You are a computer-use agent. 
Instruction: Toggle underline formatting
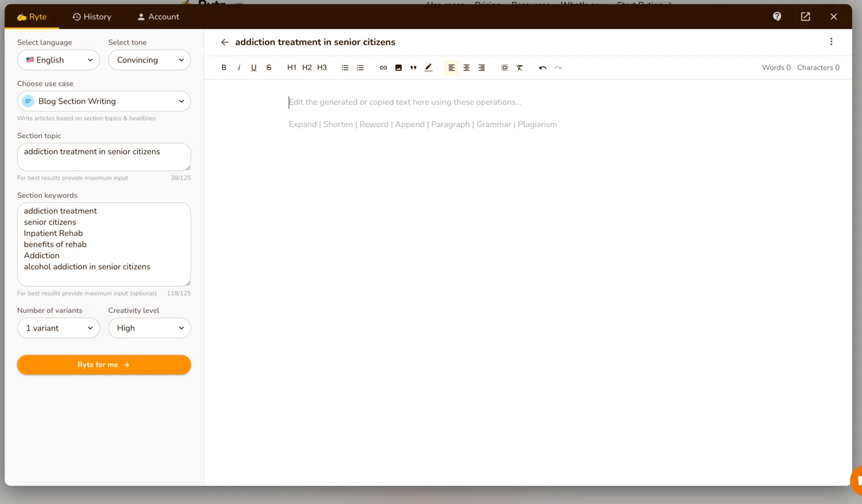[x=254, y=68]
